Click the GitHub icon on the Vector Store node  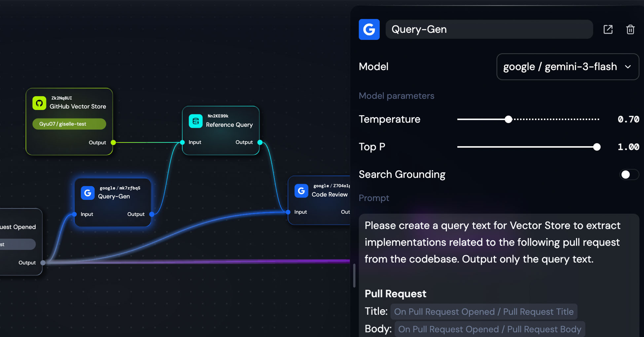[x=40, y=103]
